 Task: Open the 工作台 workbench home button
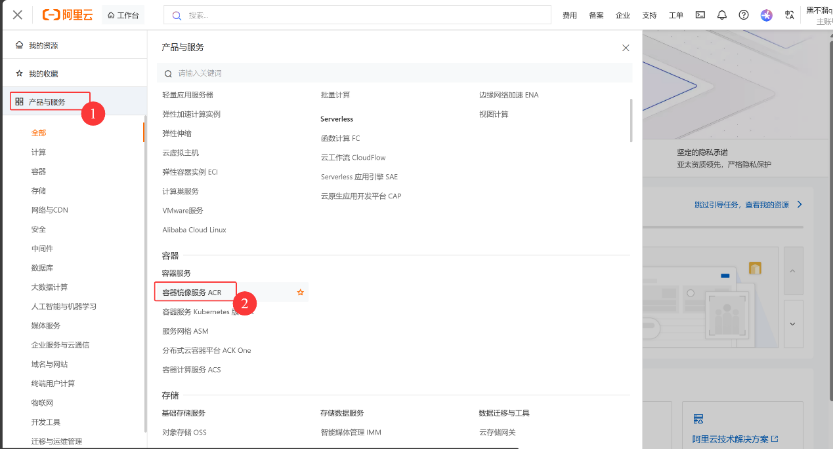click(123, 15)
